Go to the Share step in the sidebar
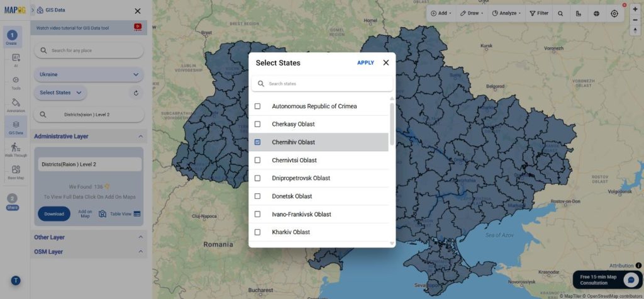The height and width of the screenshot is (299, 644). coord(13,201)
